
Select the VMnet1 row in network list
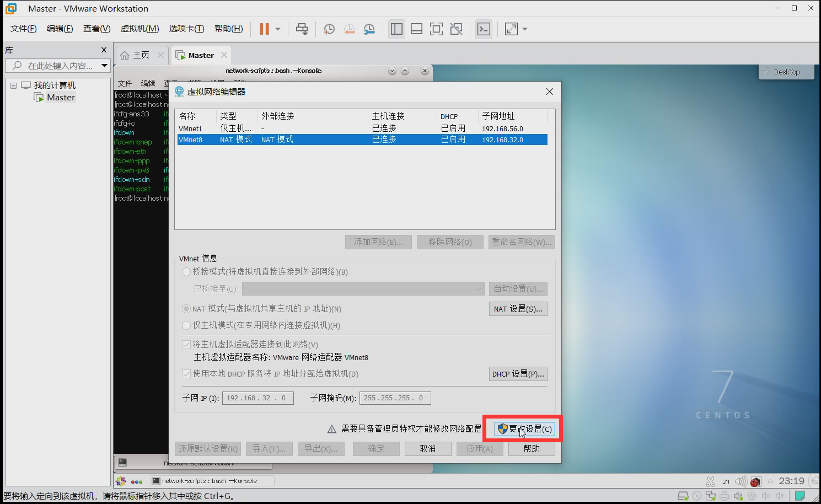point(362,128)
